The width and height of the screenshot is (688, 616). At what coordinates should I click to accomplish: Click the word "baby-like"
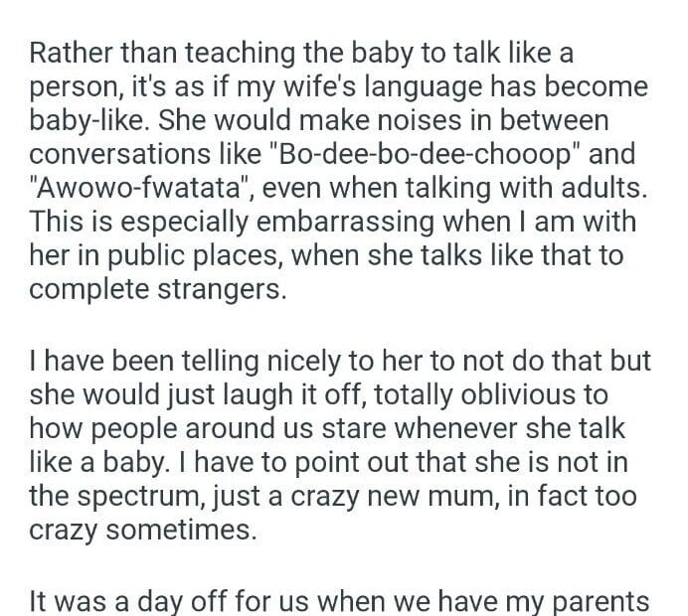[x=86, y=121]
